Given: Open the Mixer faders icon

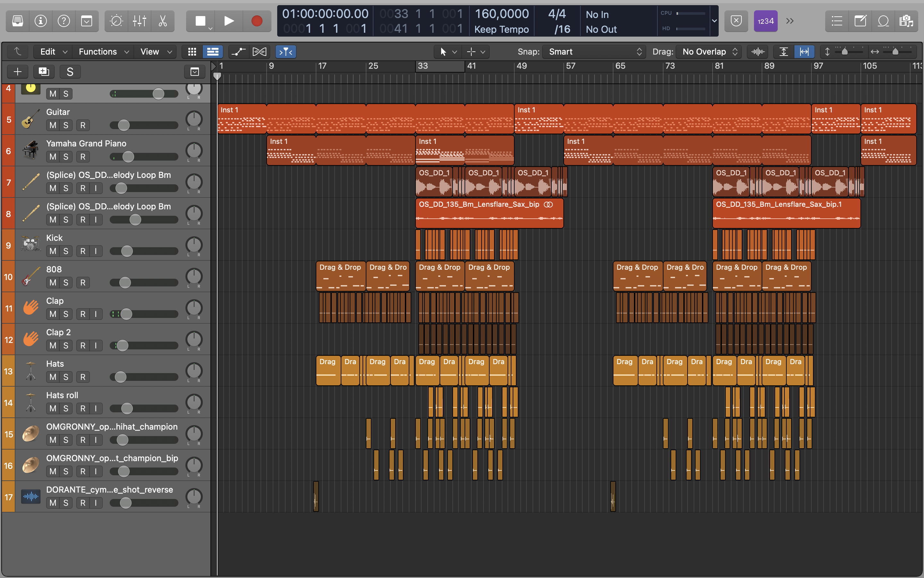Looking at the screenshot, I should click(139, 21).
